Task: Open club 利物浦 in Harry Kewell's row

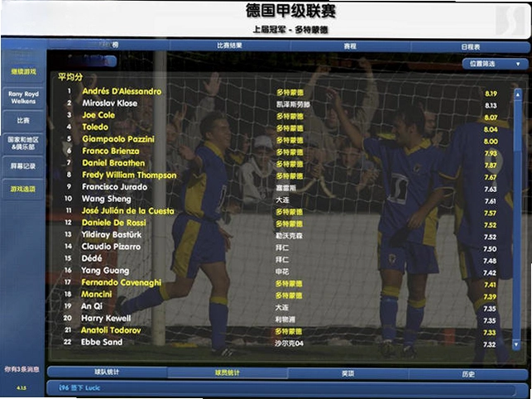Action: (x=285, y=320)
